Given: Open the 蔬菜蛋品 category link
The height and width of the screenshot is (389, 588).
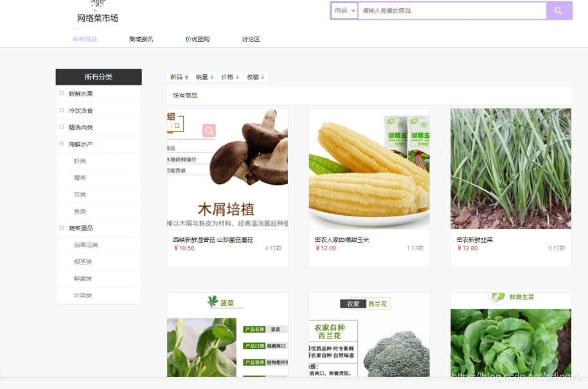Looking at the screenshot, I should [80, 228].
